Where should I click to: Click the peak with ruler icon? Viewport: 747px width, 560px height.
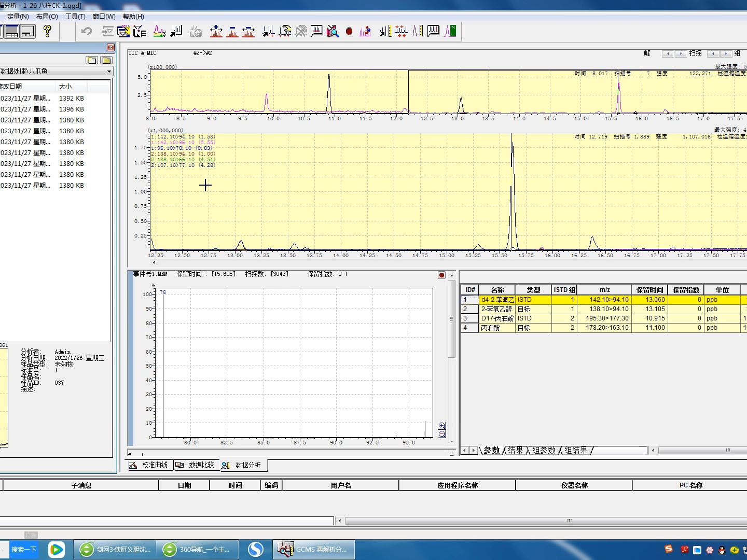point(418,31)
